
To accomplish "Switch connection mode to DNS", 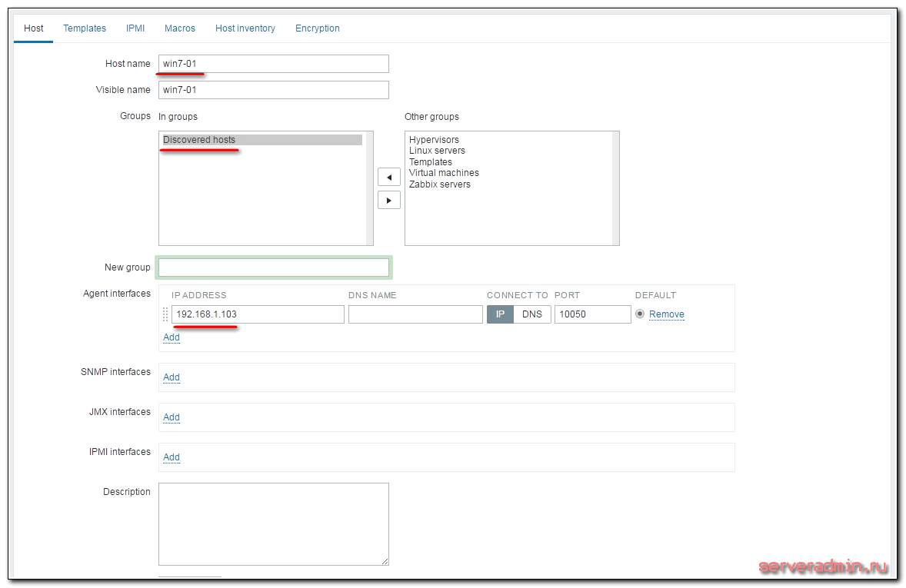I will coord(532,314).
